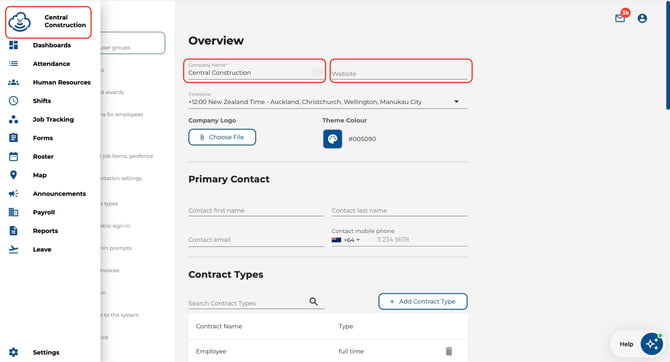Open Job Tracking page
Image resolution: width=670 pixels, height=362 pixels.
pos(53,119)
